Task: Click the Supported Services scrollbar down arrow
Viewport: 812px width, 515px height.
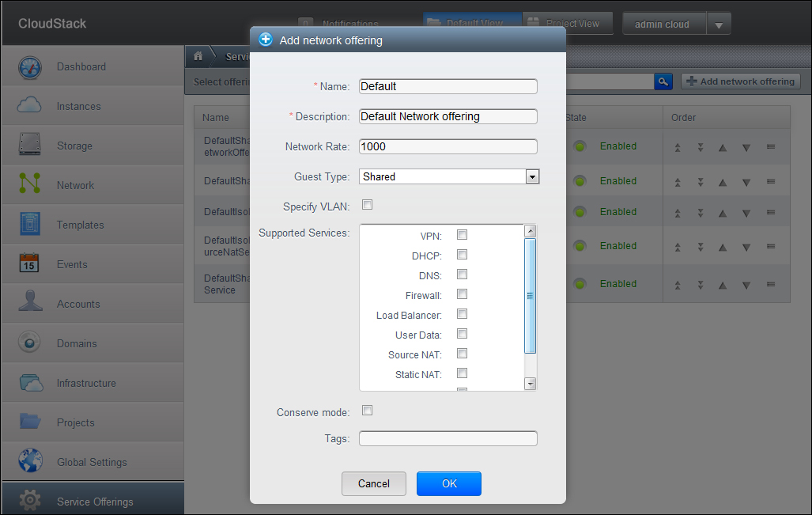Action: (x=530, y=384)
